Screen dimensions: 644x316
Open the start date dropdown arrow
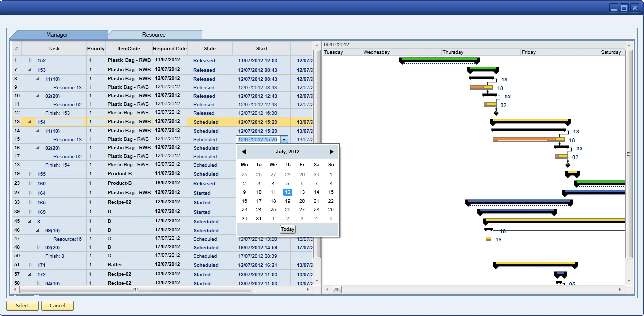pyautogui.click(x=284, y=140)
